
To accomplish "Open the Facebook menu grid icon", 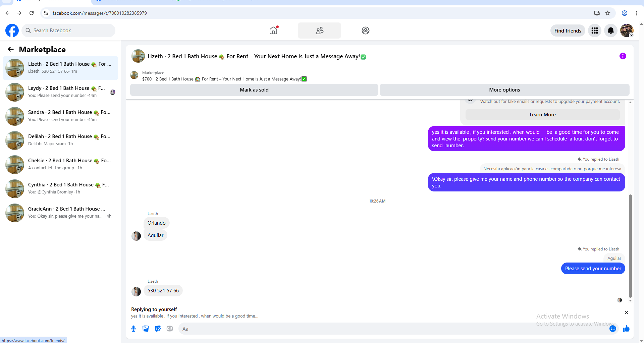I will [595, 31].
